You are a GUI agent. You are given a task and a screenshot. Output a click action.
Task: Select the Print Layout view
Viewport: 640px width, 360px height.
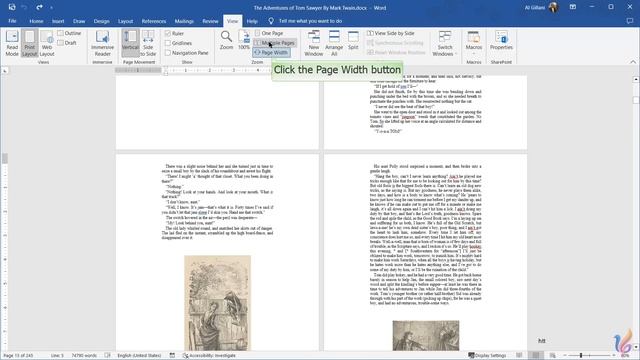tap(29, 43)
